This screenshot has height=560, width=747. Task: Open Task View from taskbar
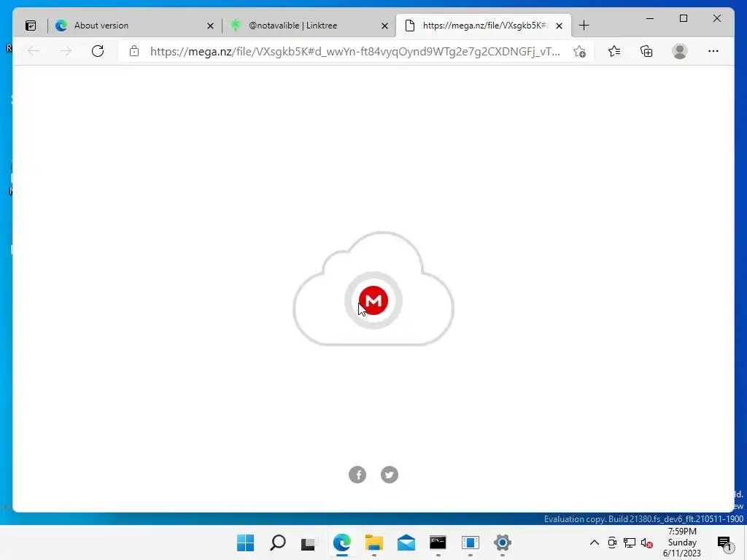point(309,542)
